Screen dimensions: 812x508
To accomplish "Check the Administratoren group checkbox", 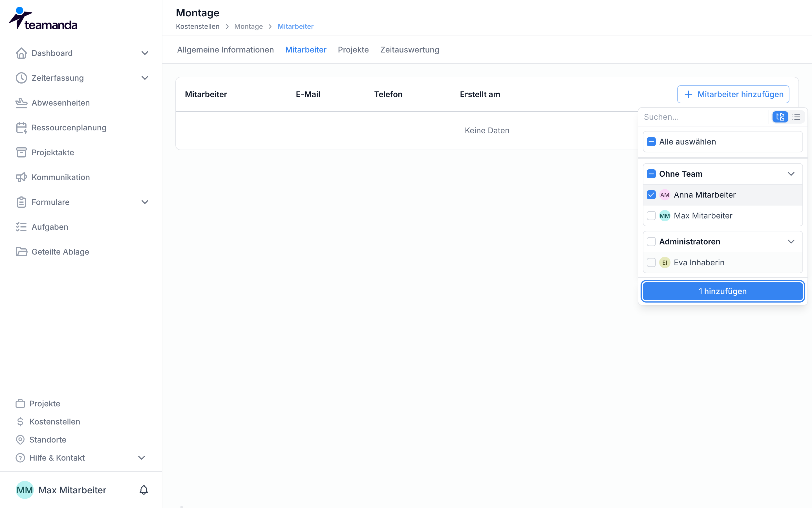I will click(651, 242).
